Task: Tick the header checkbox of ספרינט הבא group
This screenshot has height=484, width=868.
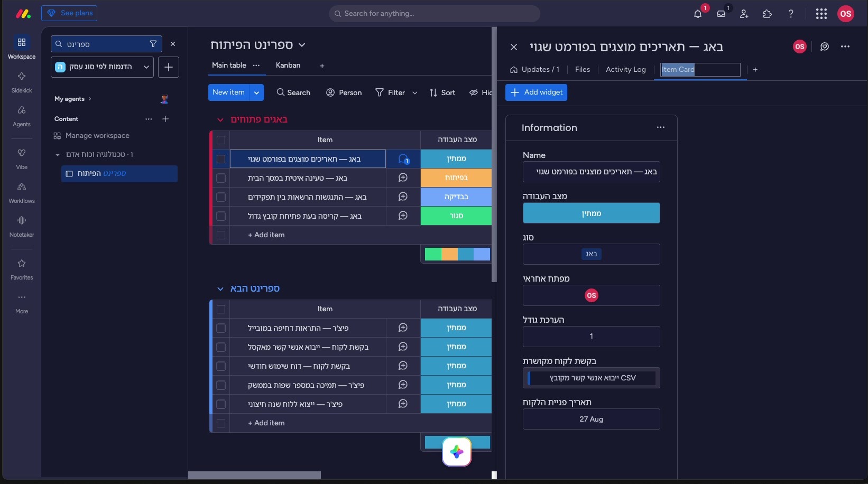Action: coord(221,309)
